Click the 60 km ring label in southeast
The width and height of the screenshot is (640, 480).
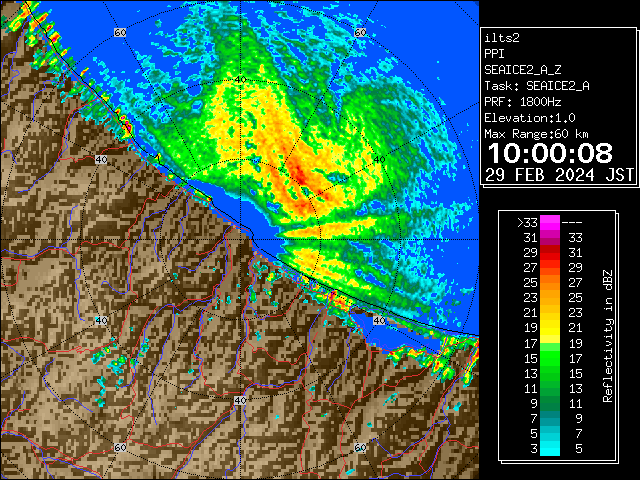click(360, 447)
